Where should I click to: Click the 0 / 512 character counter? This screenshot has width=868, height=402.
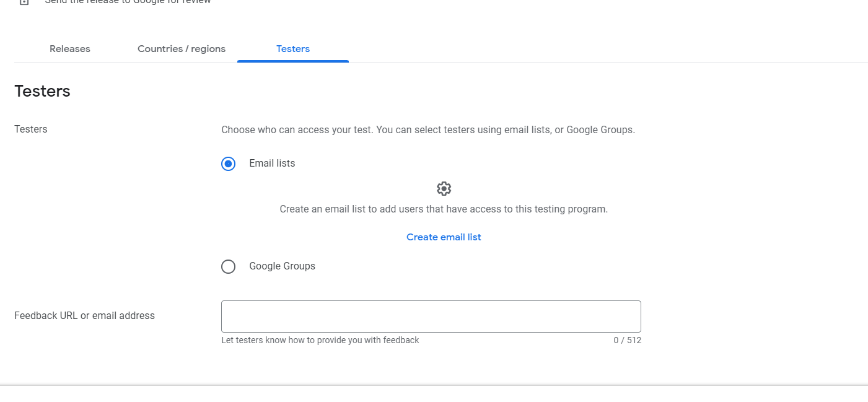click(627, 340)
